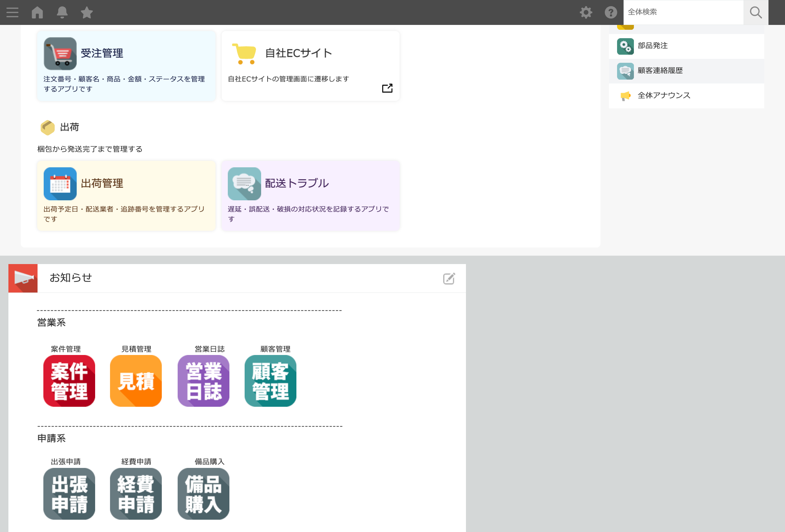
Task: Open notifications bell icon
Action: (x=62, y=13)
